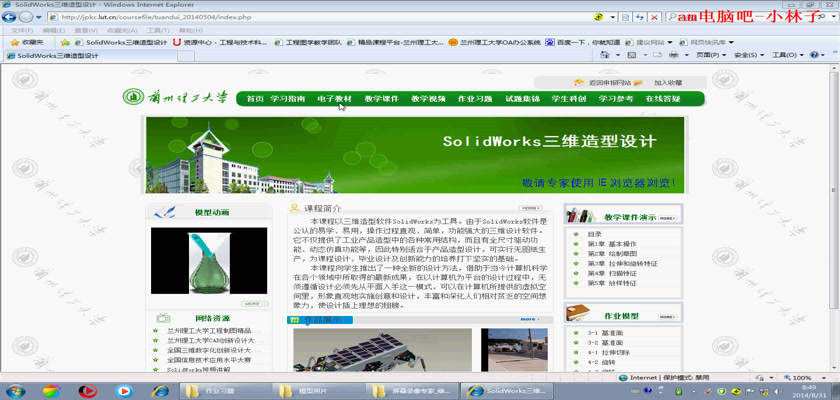The image size is (840, 400).
Task: Click the 模型动画 pen panel icon
Action: (x=164, y=213)
